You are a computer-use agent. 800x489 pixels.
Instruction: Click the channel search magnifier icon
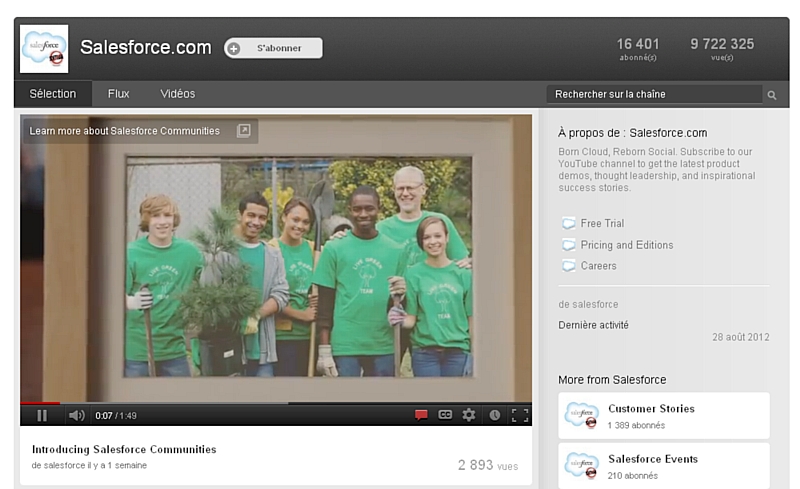coord(772,95)
